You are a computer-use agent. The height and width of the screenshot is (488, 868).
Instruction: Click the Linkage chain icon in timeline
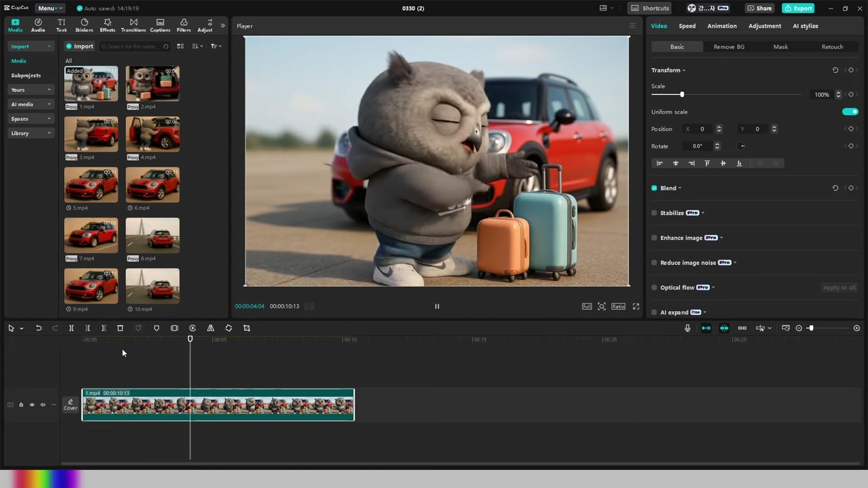[742, 328]
